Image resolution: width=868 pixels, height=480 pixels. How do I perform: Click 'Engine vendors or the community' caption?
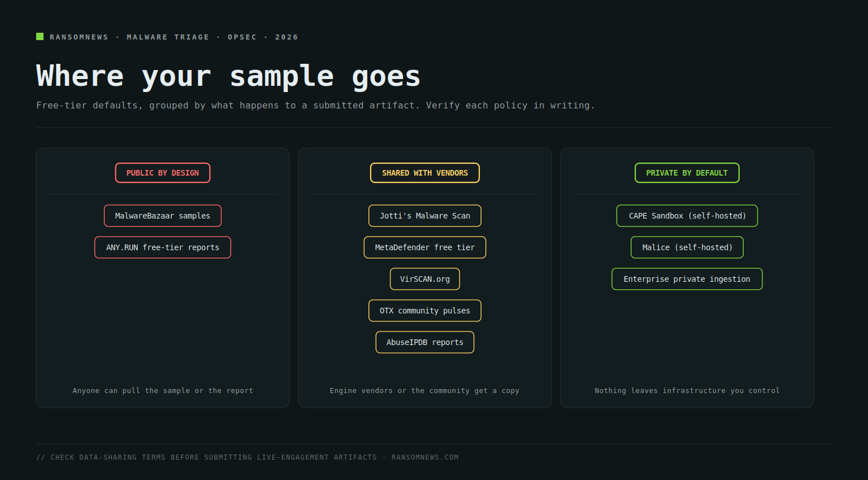pyautogui.click(x=424, y=390)
